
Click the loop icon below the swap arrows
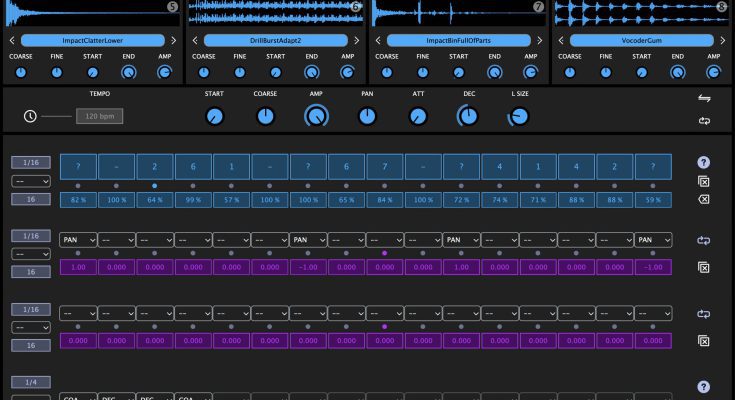click(703, 122)
